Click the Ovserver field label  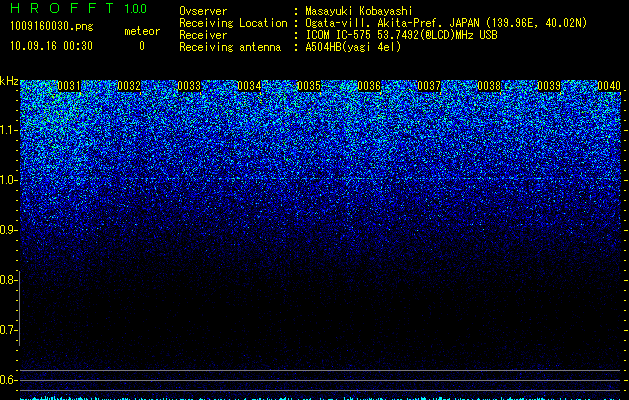[x=203, y=11]
